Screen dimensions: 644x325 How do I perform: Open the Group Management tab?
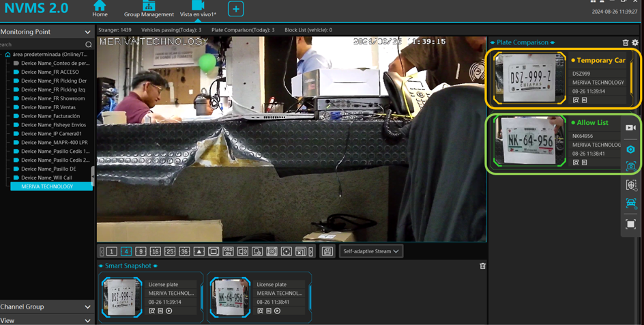149,10
